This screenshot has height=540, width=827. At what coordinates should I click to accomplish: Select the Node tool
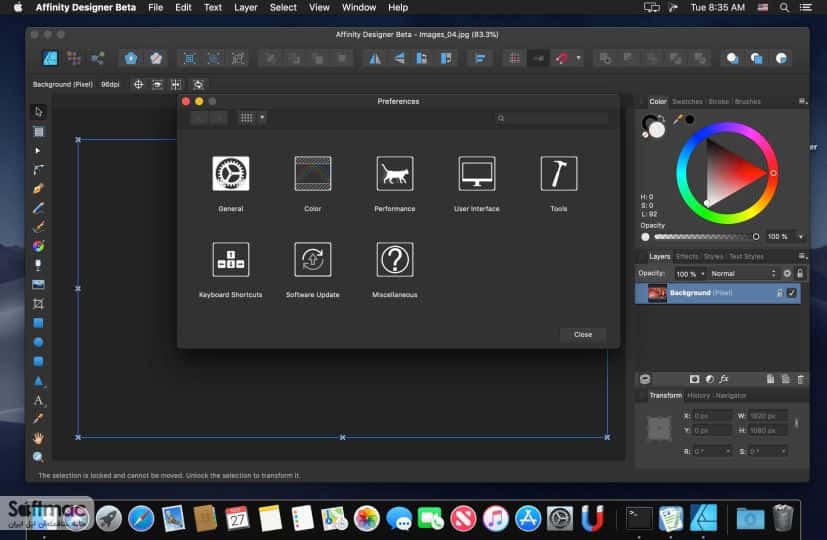click(x=38, y=151)
